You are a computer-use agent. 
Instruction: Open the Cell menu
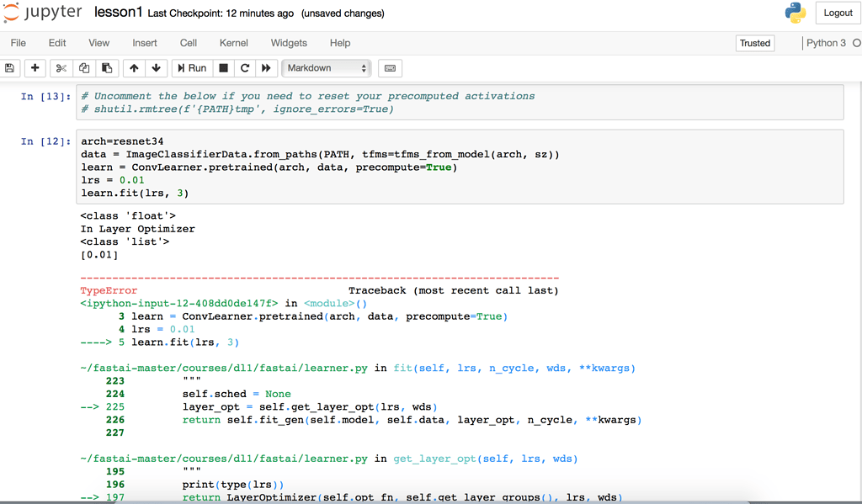point(188,43)
